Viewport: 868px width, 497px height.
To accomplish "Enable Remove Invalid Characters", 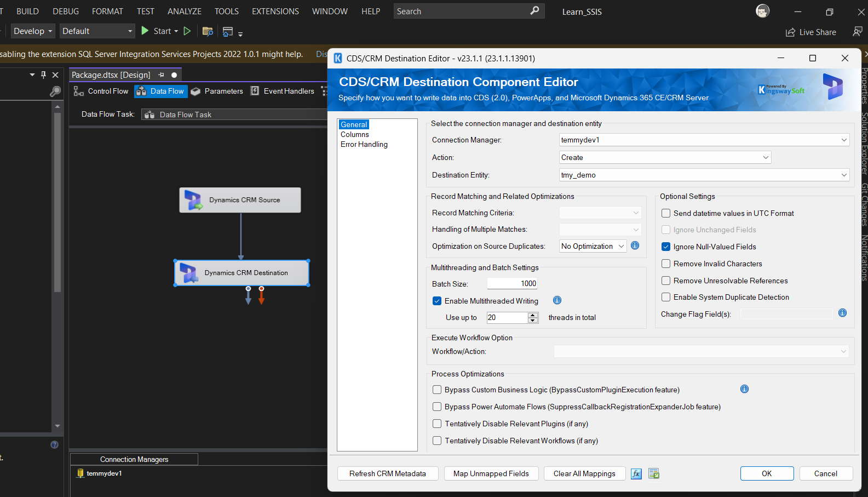I will [x=666, y=264].
